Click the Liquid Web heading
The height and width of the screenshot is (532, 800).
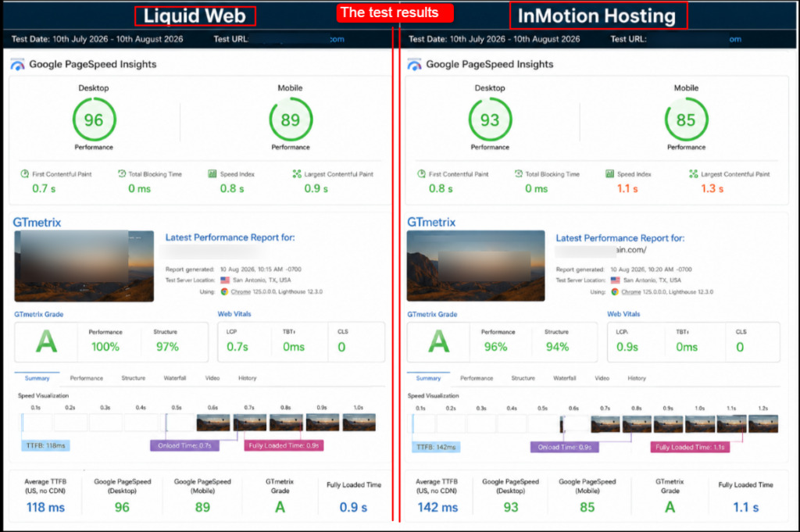[x=195, y=16]
